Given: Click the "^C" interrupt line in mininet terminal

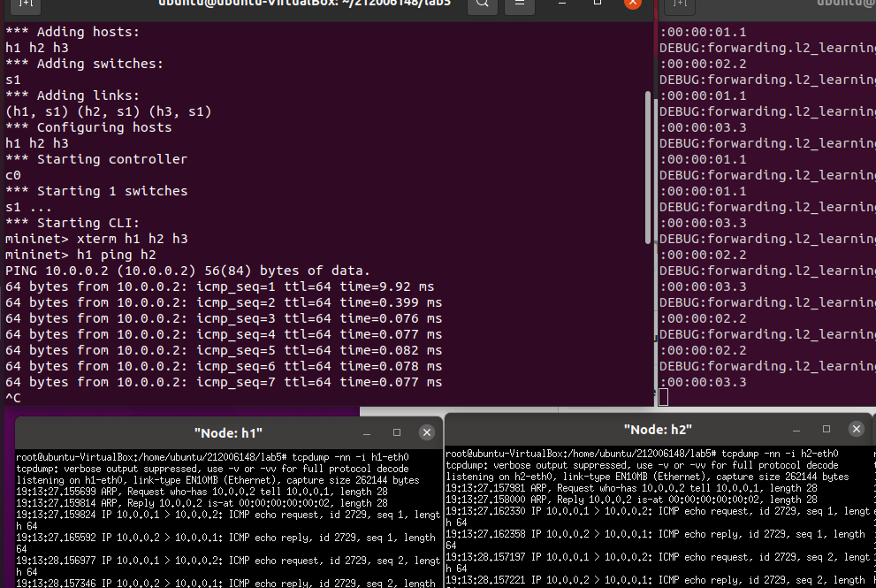Looking at the screenshot, I should [13, 399].
